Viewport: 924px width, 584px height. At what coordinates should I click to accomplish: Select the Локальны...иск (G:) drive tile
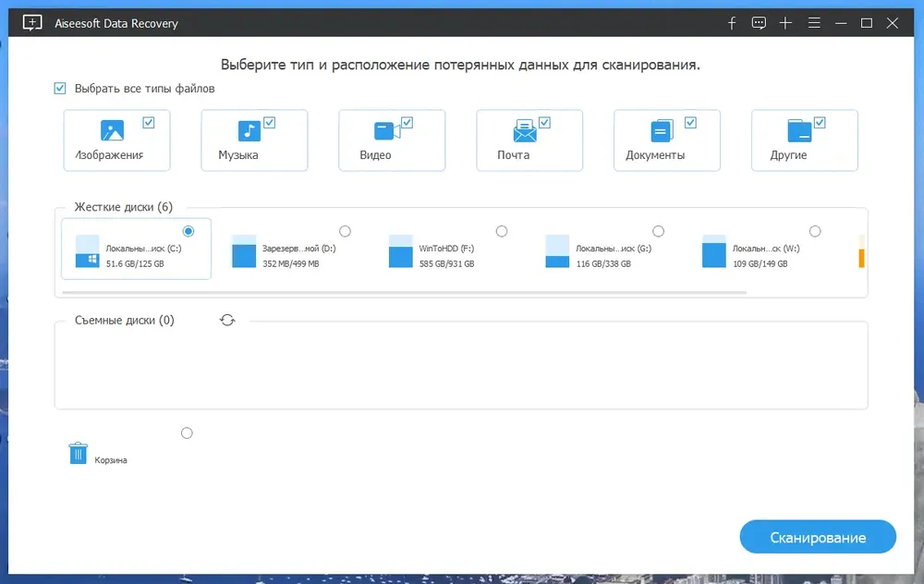point(606,249)
